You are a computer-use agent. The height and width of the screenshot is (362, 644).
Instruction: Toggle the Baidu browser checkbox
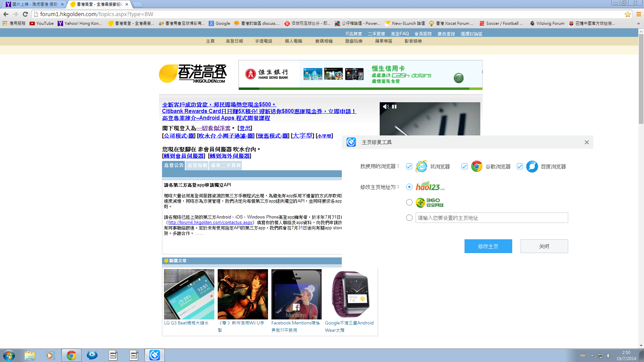click(520, 166)
